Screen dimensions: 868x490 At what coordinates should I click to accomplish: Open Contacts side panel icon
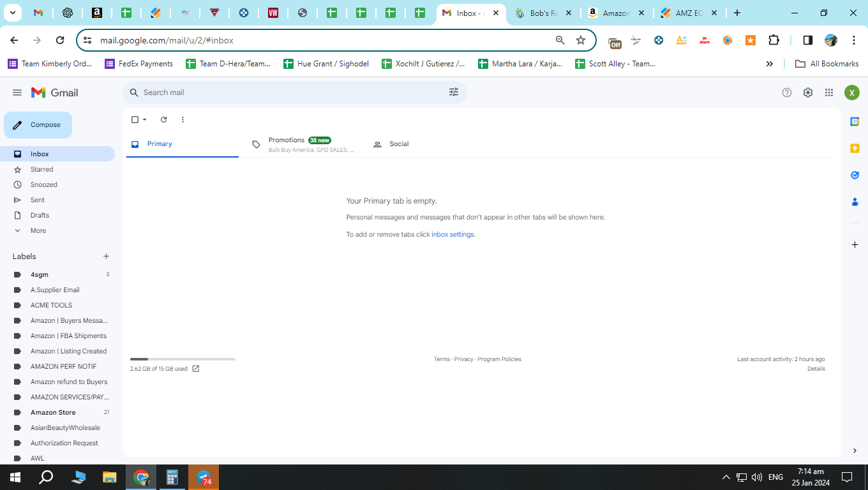tap(855, 202)
